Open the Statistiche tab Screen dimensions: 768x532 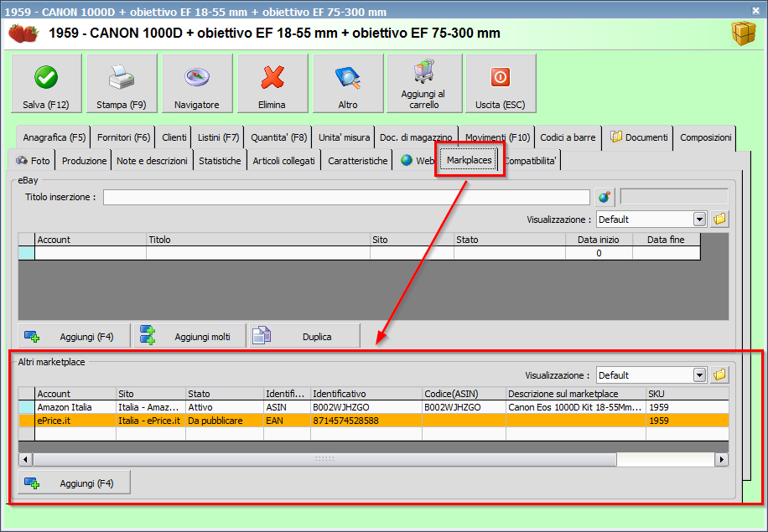coord(220,161)
